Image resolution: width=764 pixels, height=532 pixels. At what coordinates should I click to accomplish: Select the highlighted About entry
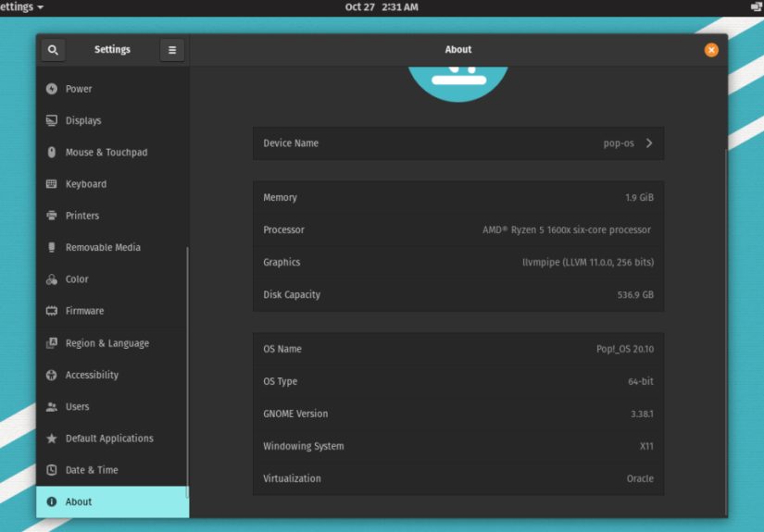click(113, 501)
